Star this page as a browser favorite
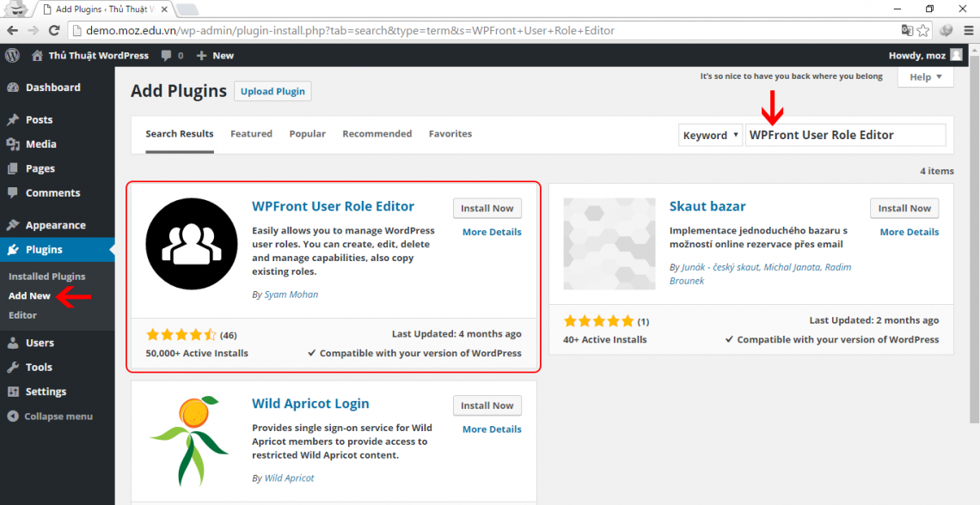This screenshot has width=980, height=505. 922,29
